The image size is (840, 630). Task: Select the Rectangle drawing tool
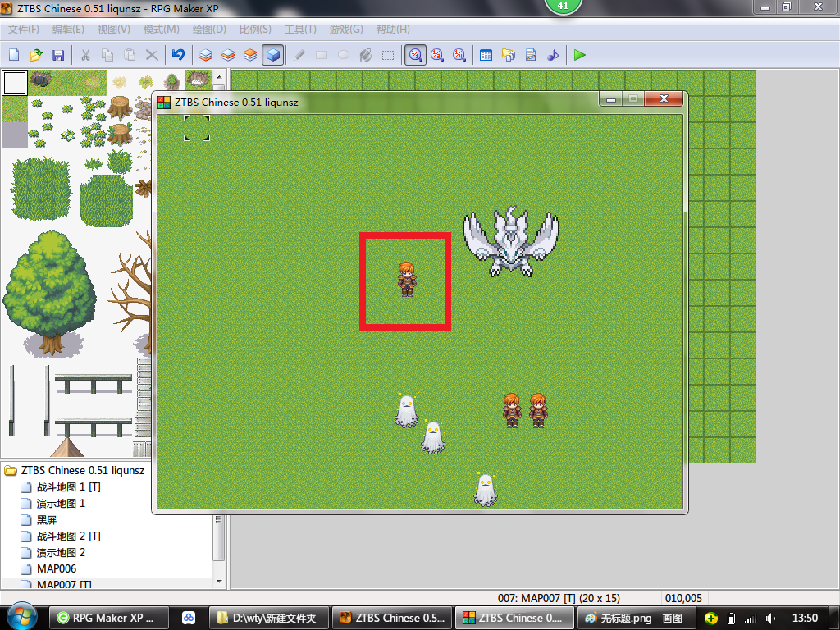(322, 55)
